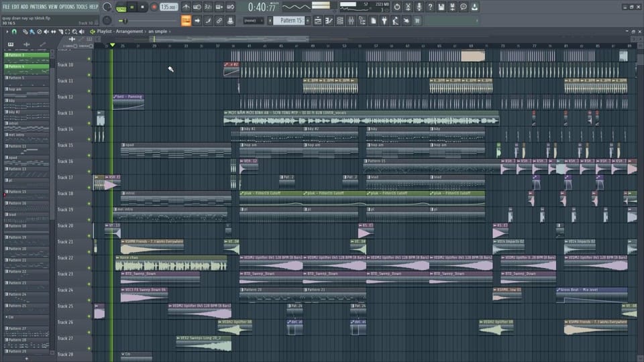Open the help question mark icon
Image resolution: width=644 pixels, height=362 pixels.
pyautogui.click(x=430, y=7)
